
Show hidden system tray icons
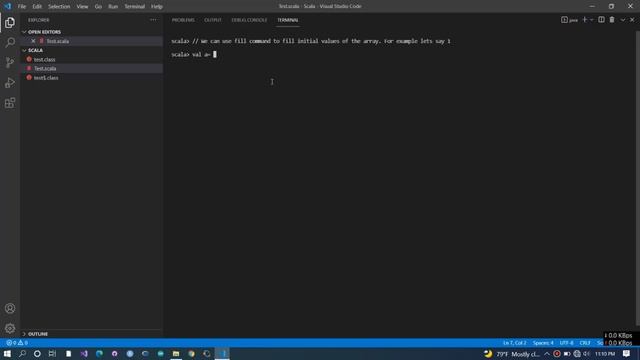point(547,354)
